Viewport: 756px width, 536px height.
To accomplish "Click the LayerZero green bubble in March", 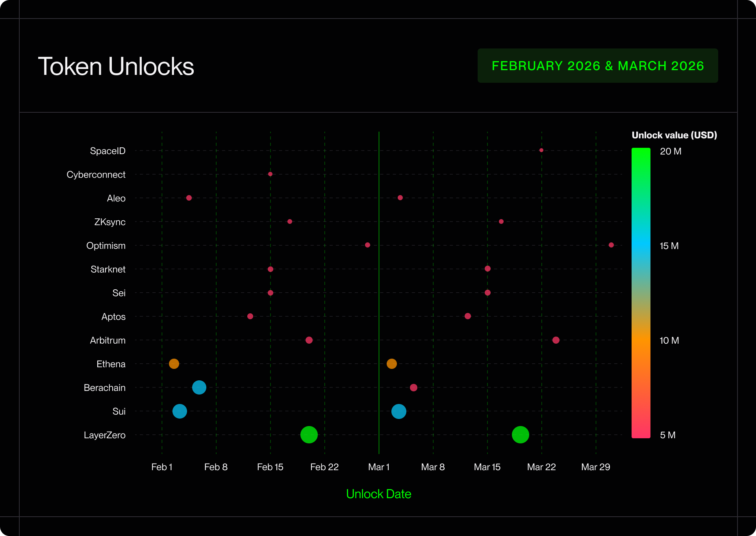I will click(520, 435).
